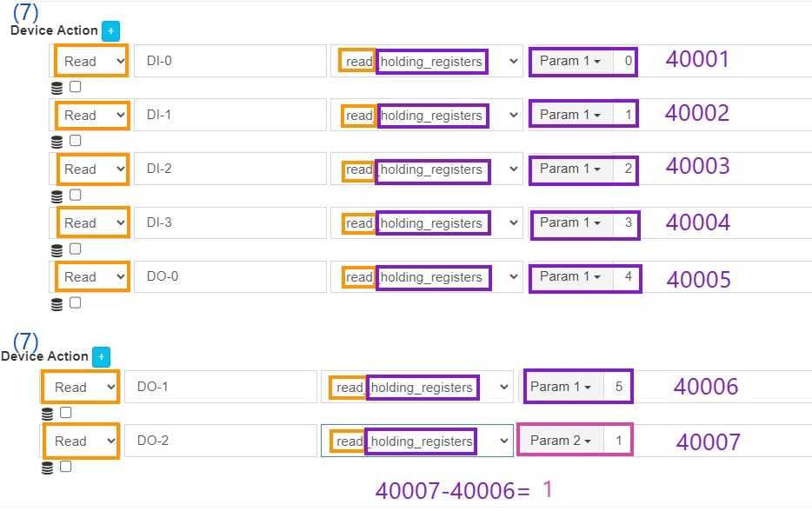Enable the checkbox under the DI-2 row

point(75,195)
